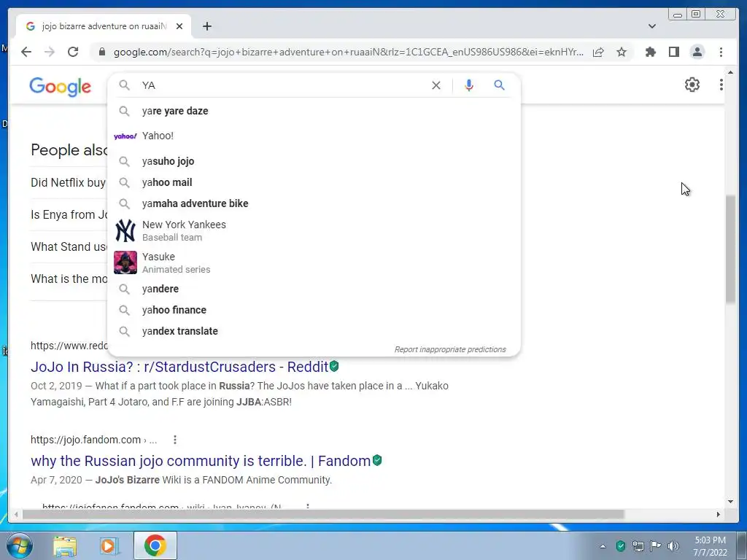
Task: Show hidden tray icons arrow
Action: coord(603,546)
